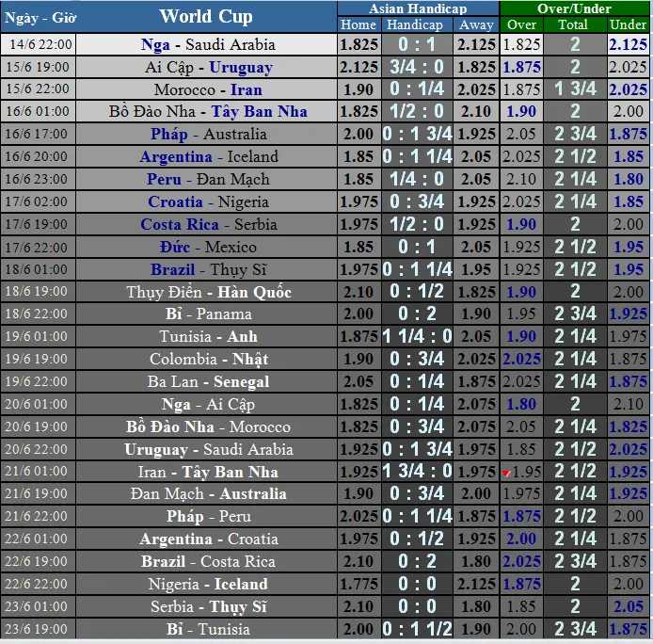Pick Home odds for Morocco - Iran
653x644 pixels.
click(358, 89)
